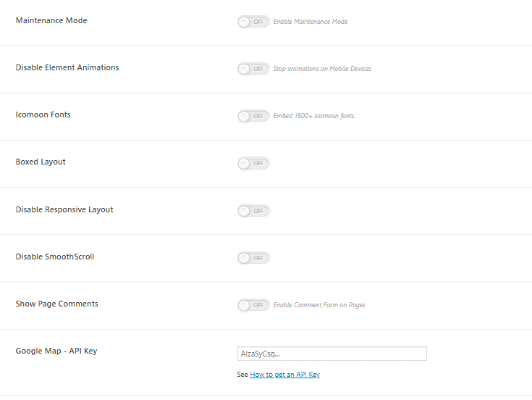
Task: Turn on the Boxed Layout toggle
Action: pyautogui.click(x=253, y=163)
